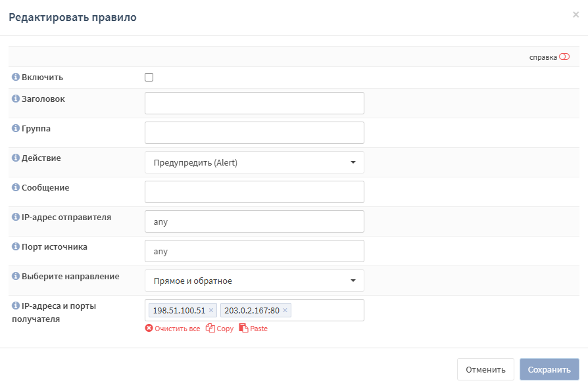
Task: Paste recipient addresses with Paste link
Action: [253, 329]
